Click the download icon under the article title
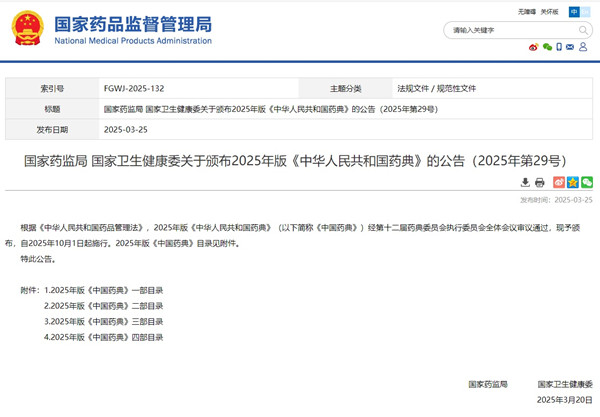The image size is (600, 417). [x=525, y=182]
